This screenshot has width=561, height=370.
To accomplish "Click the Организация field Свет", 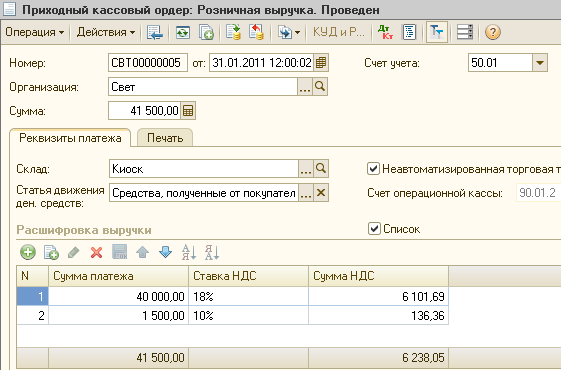I will [203, 87].
